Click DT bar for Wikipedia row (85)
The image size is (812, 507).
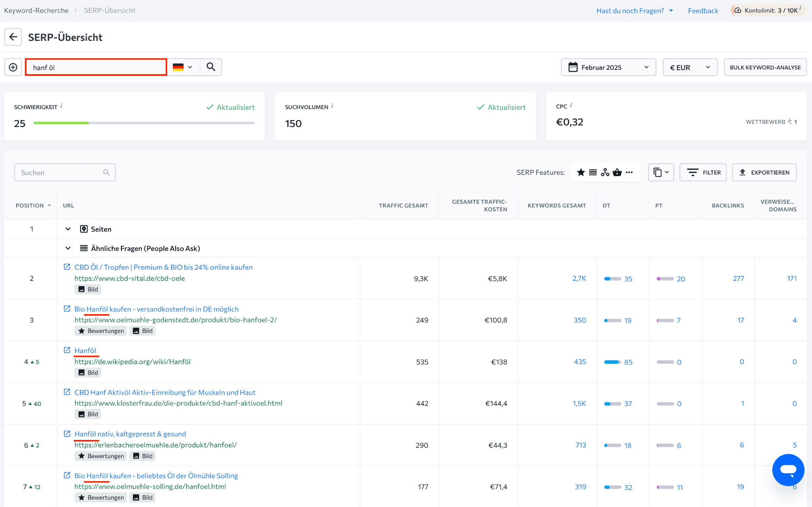pos(612,362)
